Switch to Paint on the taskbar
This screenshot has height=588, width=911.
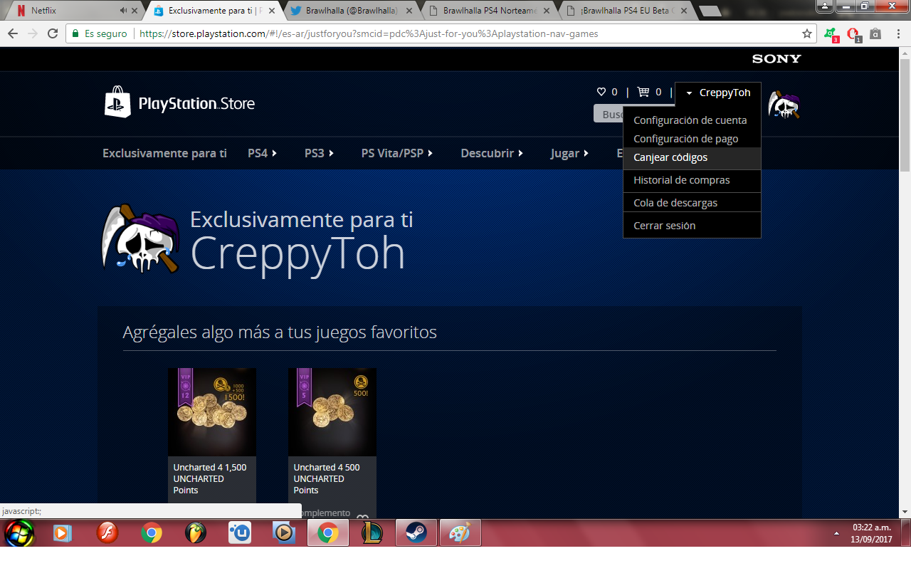(460, 532)
